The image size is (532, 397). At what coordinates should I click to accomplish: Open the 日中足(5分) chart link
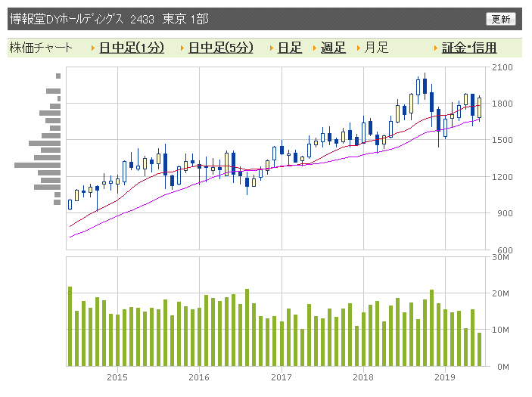[x=221, y=48]
